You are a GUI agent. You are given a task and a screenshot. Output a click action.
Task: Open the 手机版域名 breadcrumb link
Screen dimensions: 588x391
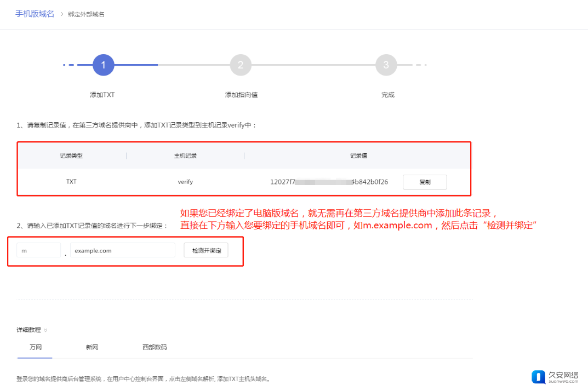[35, 14]
